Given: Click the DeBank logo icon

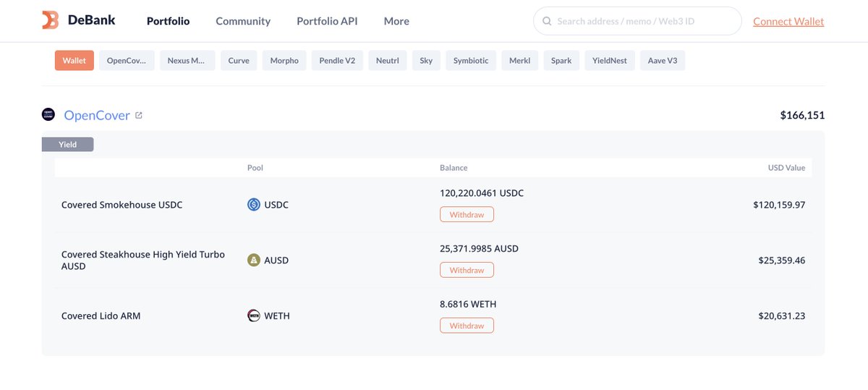Looking at the screenshot, I should [50, 21].
